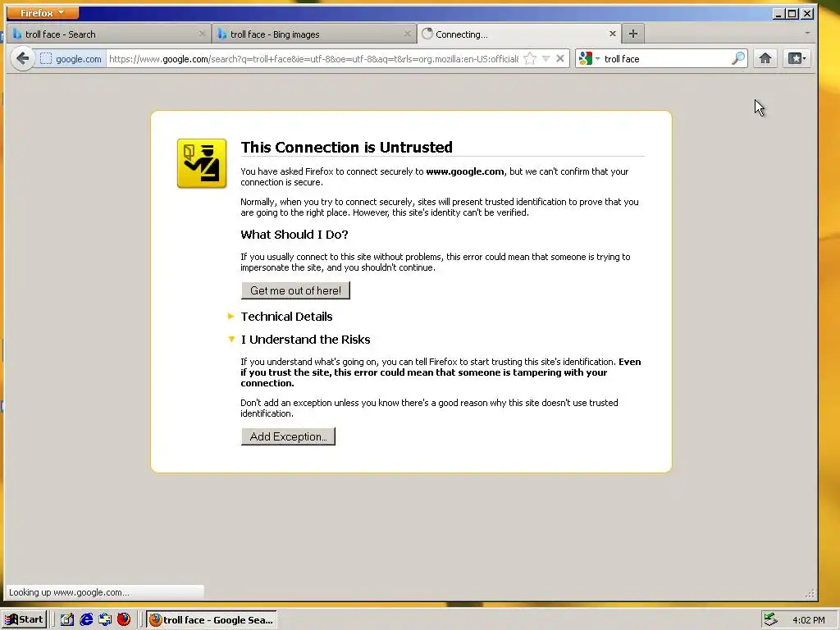
Task: Go to the home page icon
Action: tap(765, 58)
